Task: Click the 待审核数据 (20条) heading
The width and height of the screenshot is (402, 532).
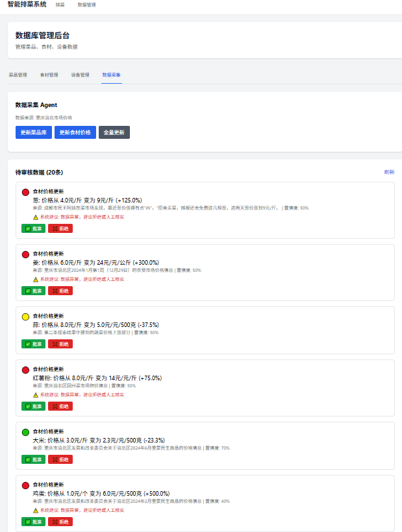Action: tap(39, 173)
